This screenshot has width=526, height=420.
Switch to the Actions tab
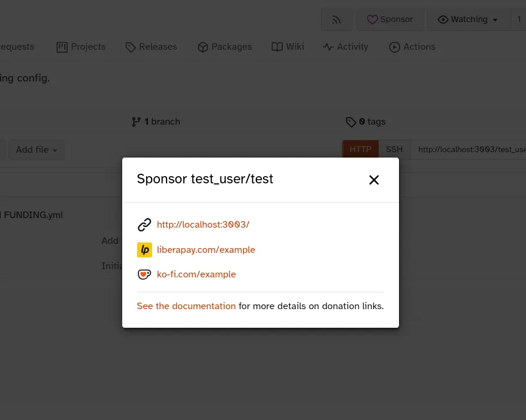tap(412, 47)
